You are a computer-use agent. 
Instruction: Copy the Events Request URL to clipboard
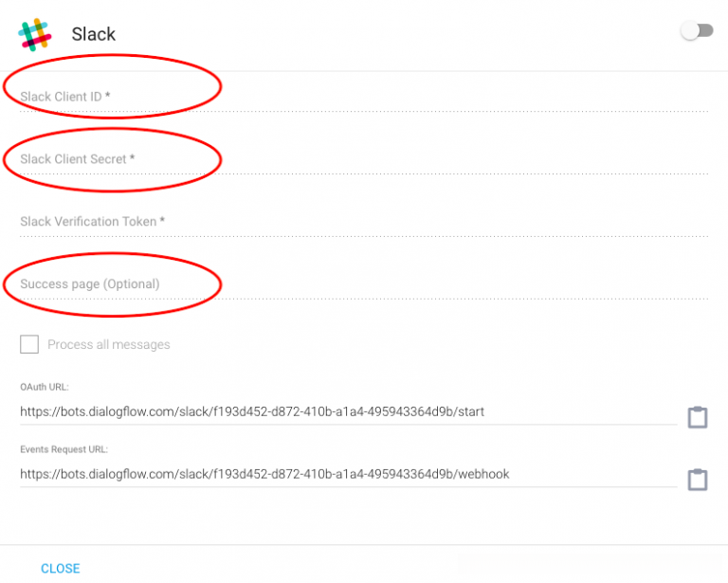[x=697, y=479]
